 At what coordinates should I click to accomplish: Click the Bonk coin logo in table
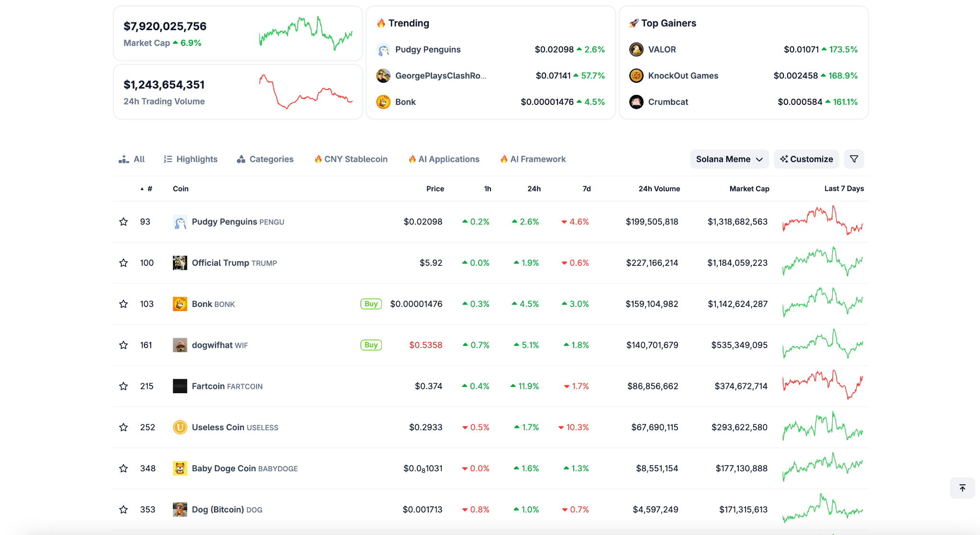(x=180, y=304)
